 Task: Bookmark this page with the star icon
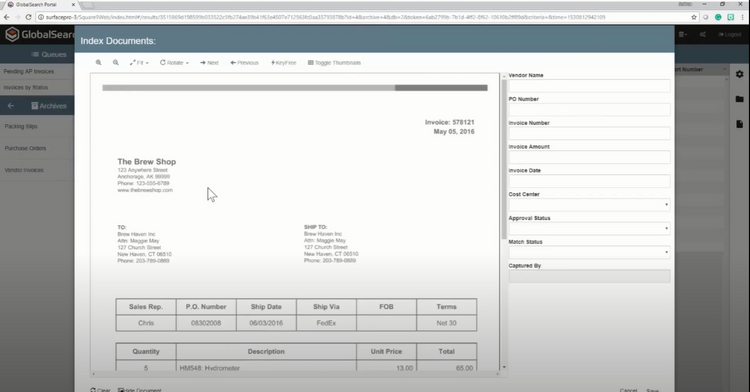point(694,17)
